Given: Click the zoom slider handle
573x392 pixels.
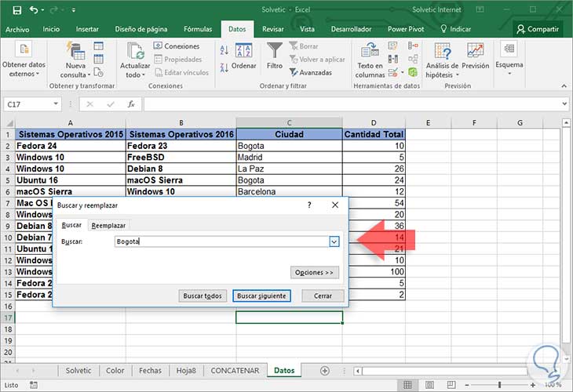Looking at the screenshot, I should (499, 385).
